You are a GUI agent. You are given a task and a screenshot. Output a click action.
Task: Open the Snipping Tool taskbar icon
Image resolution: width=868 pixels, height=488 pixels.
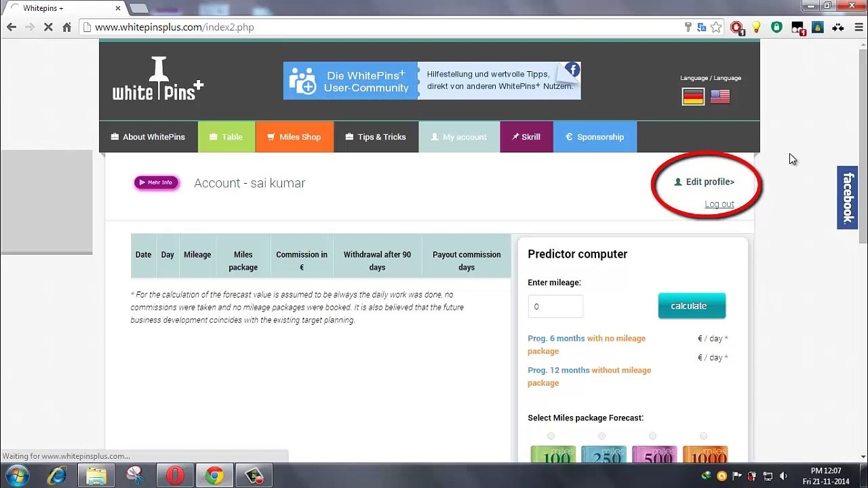pos(136,476)
